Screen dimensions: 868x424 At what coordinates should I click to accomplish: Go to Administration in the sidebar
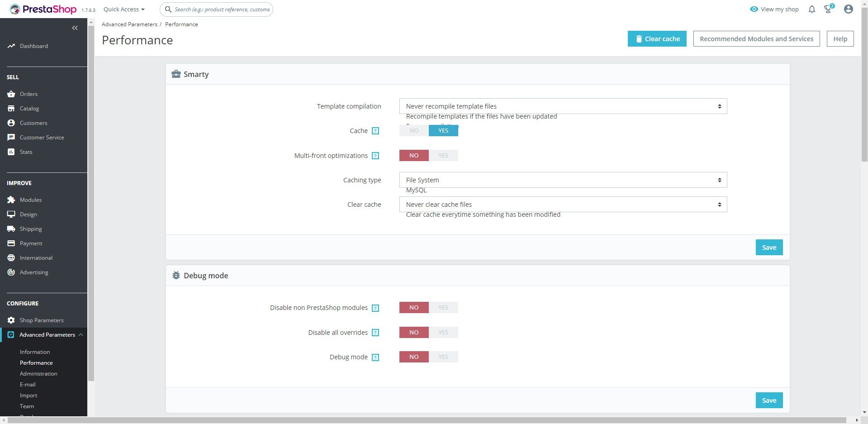coord(38,374)
